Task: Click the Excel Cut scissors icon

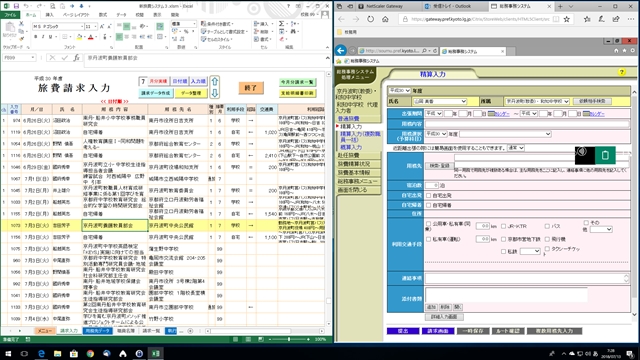Action: (21, 24)
